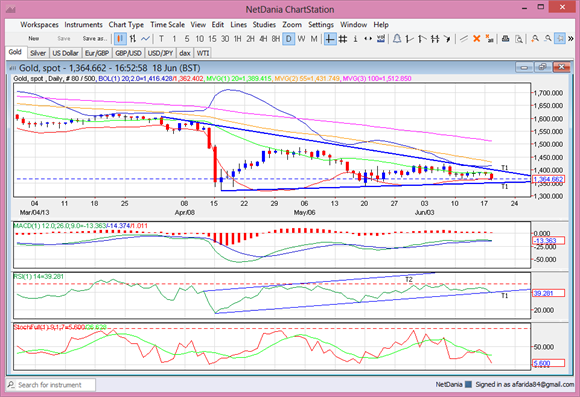The image size is (580, 397).
Task: Click the Save as... button
Action: [x=95, y=38]
